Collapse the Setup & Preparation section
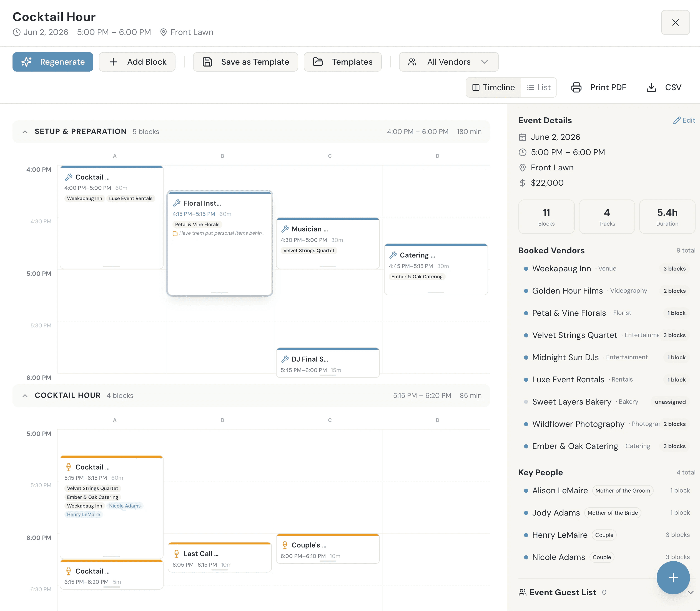This screenshot has width=700, height=611. coord(25,132)
